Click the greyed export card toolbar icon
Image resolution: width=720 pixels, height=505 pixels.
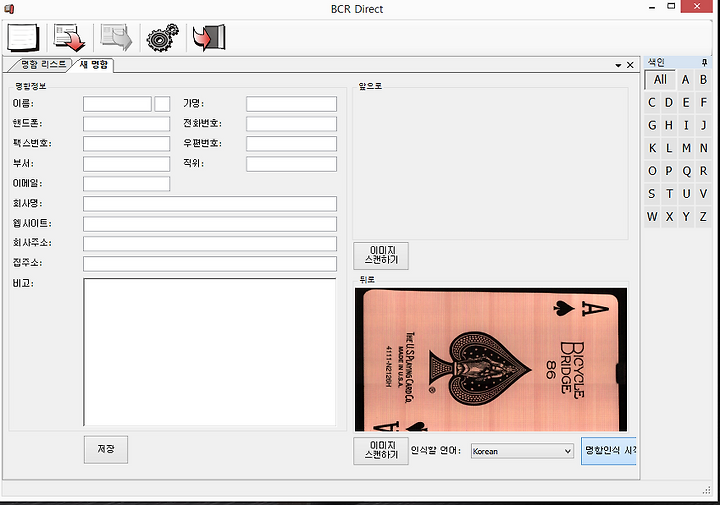click(116, 37)
